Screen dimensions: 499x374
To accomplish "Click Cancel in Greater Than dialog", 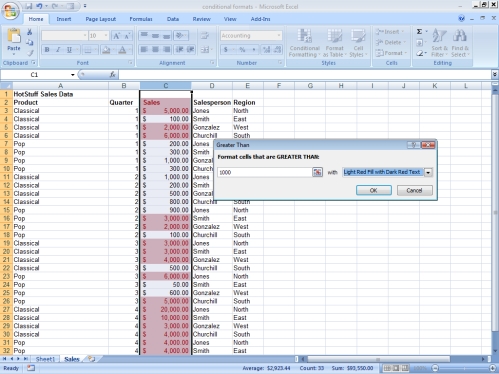I will coord(415,190).
